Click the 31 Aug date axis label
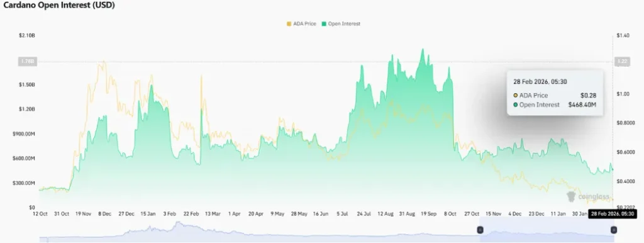The height and width of the screenshot is (243, 644). click(407, 214)
